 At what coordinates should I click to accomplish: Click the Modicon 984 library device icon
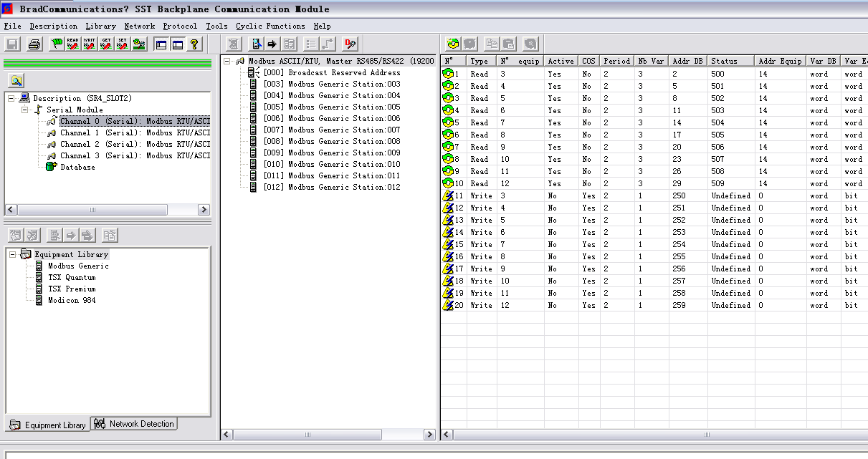39,300
